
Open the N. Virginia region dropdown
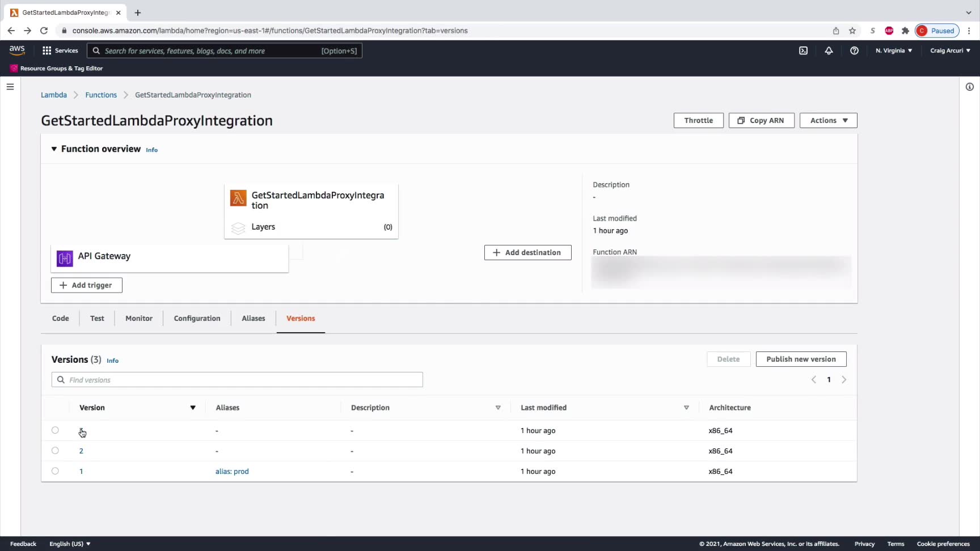[x=894, y=50]
